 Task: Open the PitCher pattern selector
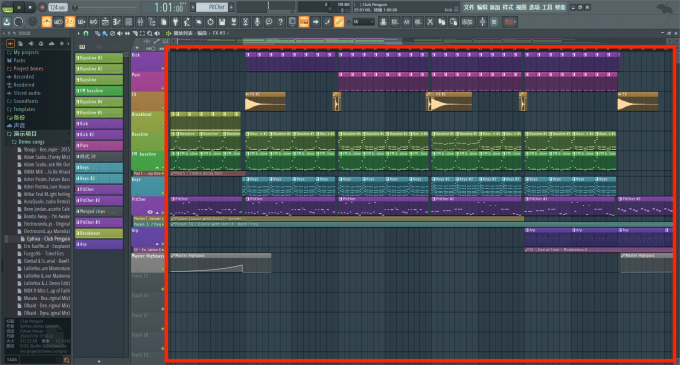click(x=212, y=7)
